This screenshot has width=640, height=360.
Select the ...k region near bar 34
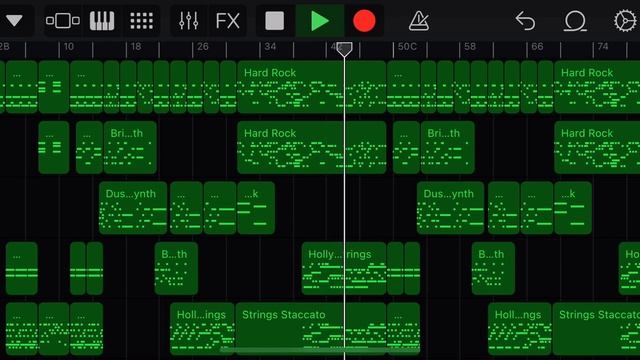pos(256,208)
